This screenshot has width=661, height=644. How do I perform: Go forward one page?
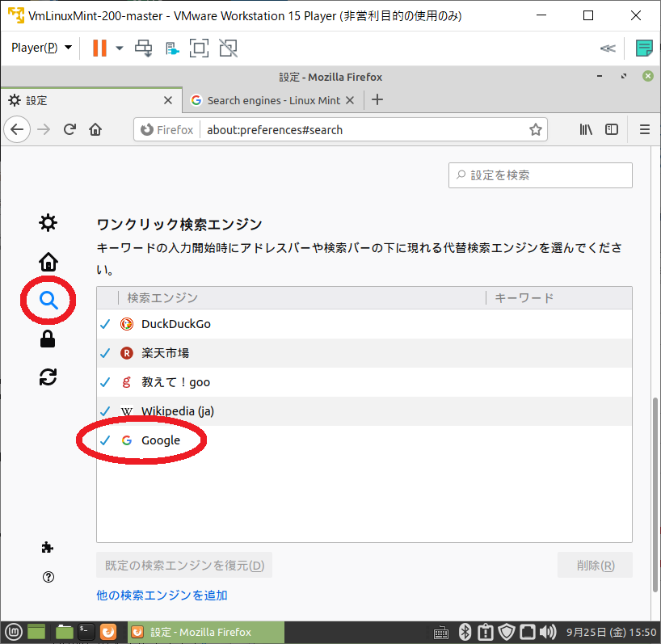pyautogui.click(x=44, y=129)
